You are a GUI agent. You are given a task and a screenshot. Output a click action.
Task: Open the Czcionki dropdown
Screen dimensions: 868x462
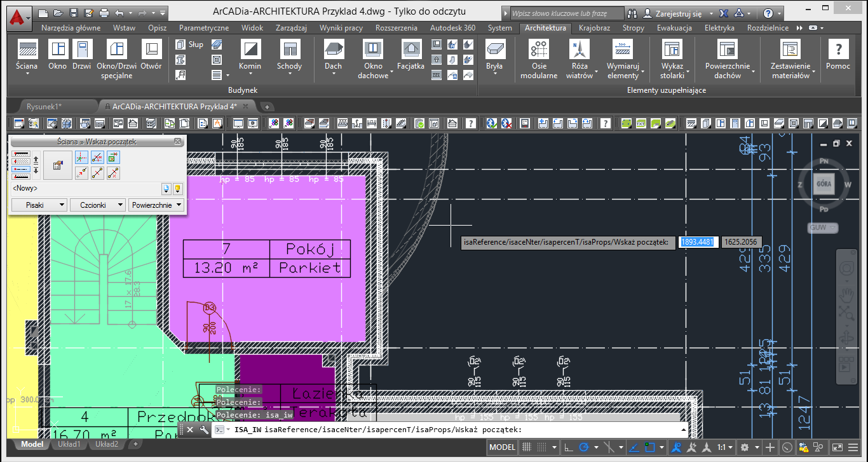point(97,205)
